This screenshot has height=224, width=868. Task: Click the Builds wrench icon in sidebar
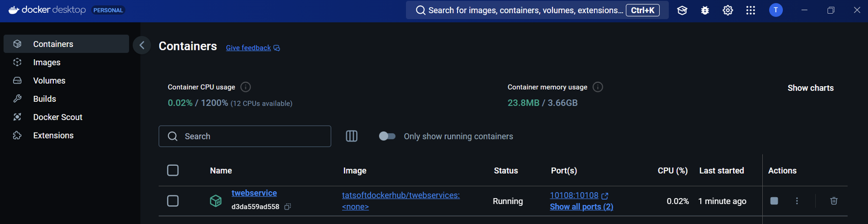click(x=17, y=99)
